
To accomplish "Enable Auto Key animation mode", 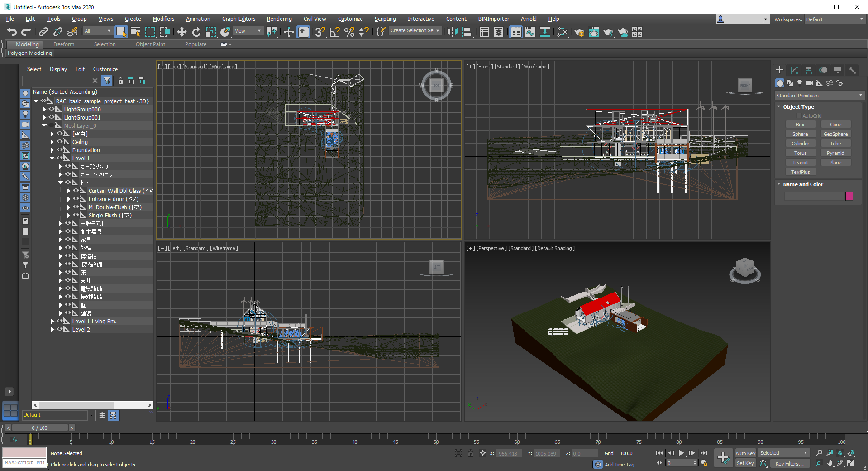I will pos(745,453).
